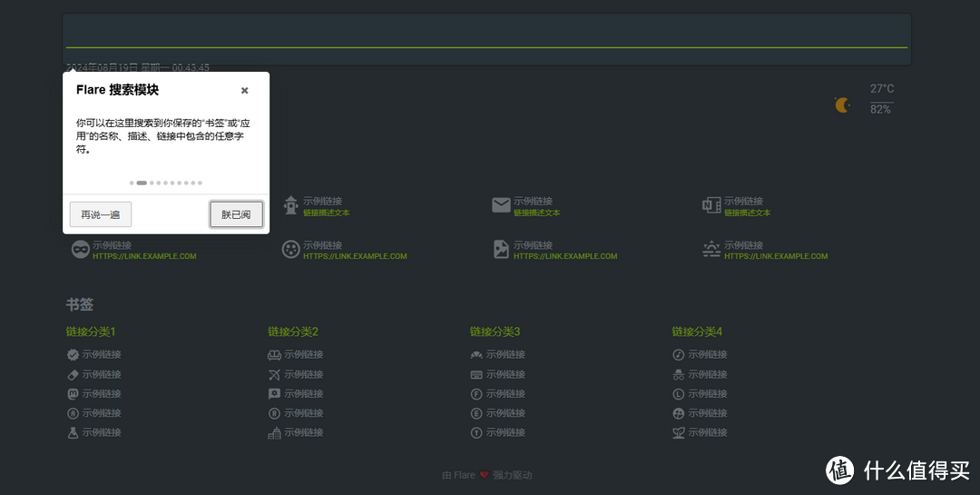Jump to the last tour step dot
Viewport: 980px width, 495px height.
coord(200,183)
